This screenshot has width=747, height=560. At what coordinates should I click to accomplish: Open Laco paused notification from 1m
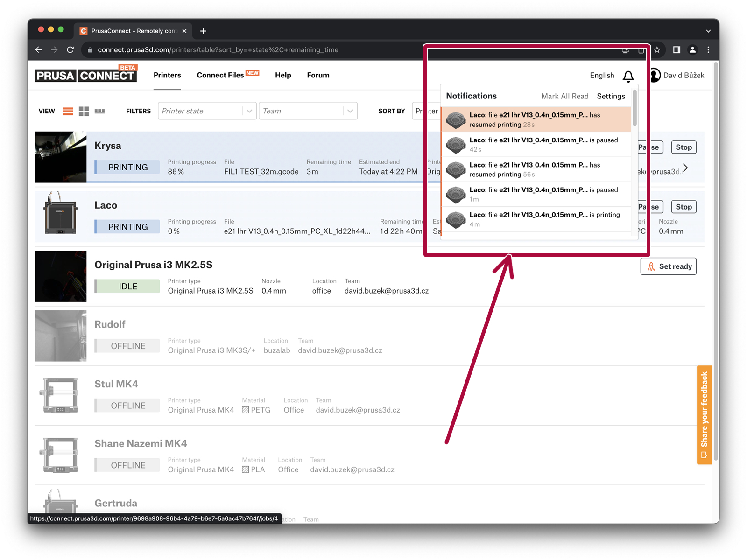pos(536,194)
